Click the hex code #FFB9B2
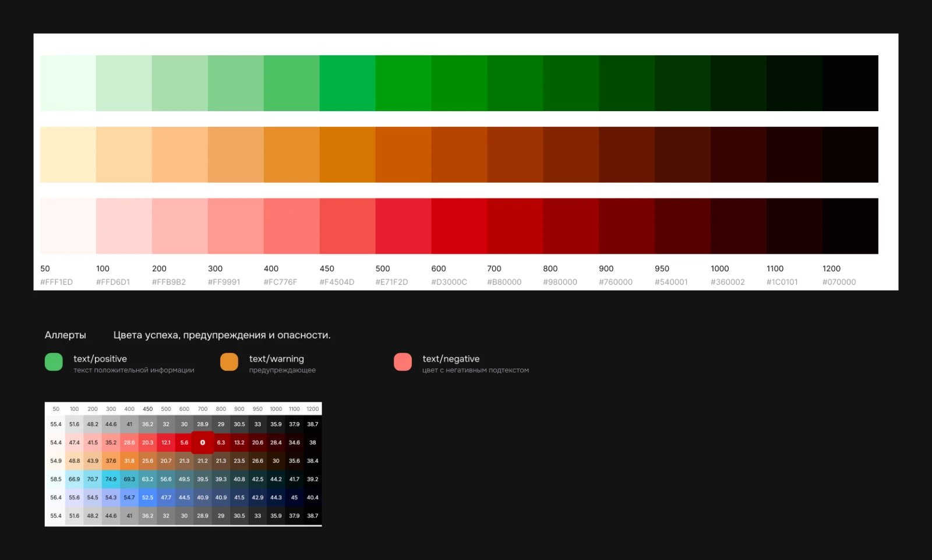 169,282
